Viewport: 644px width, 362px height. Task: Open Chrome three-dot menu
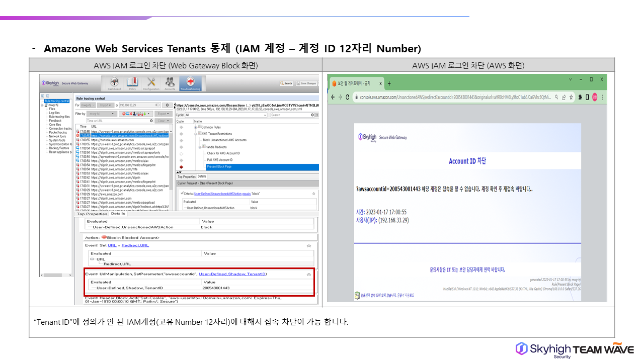coord(602,97)
